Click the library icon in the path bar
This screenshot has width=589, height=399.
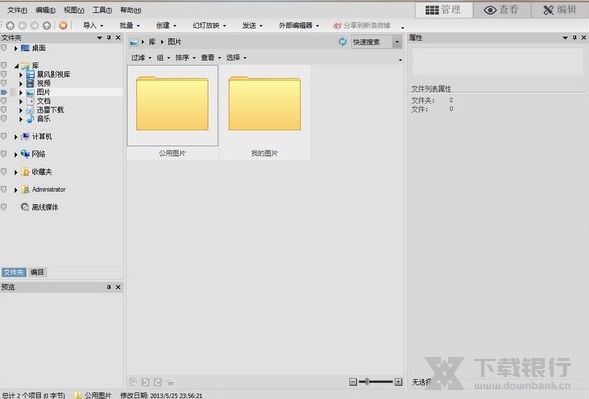click(133, 42)
